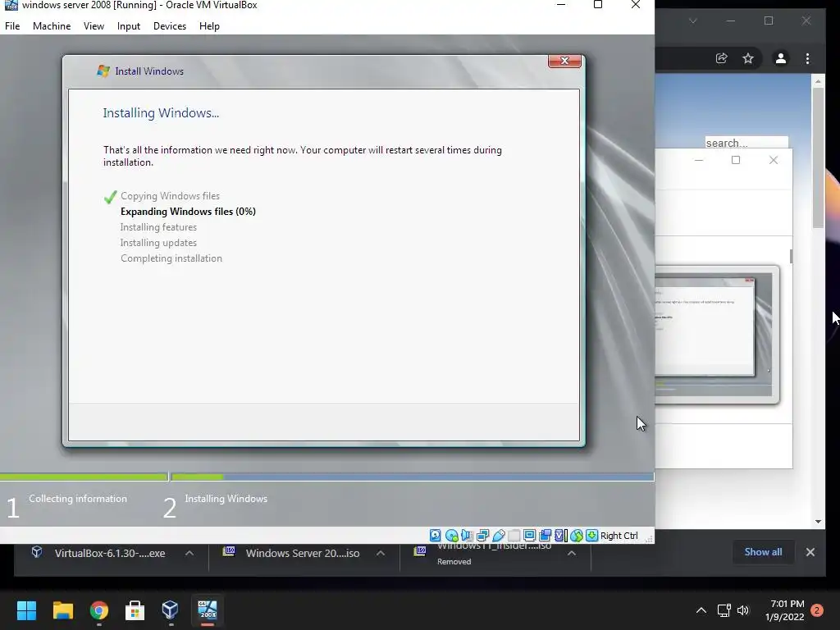Open the Help menu

point(209,25)
